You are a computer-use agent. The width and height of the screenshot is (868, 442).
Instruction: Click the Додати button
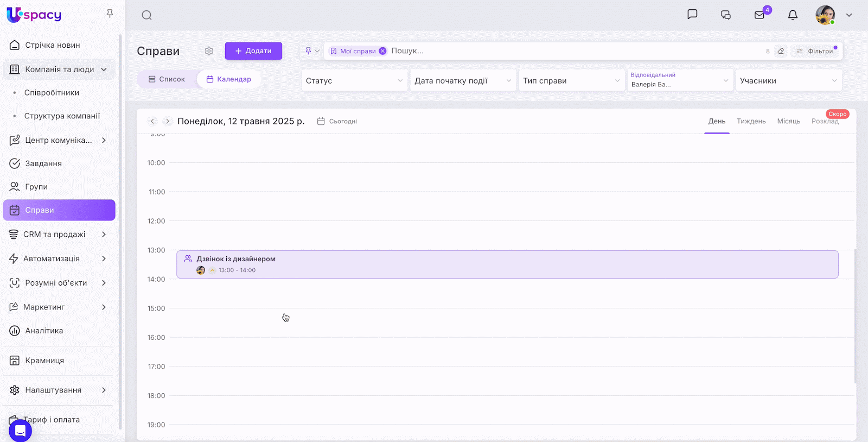(253, 51)
